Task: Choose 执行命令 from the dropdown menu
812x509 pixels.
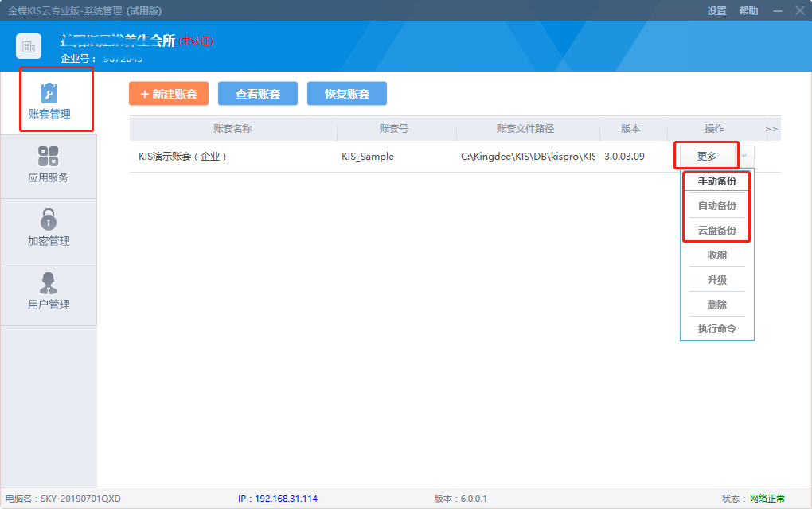Action: (x=716, y=329)
